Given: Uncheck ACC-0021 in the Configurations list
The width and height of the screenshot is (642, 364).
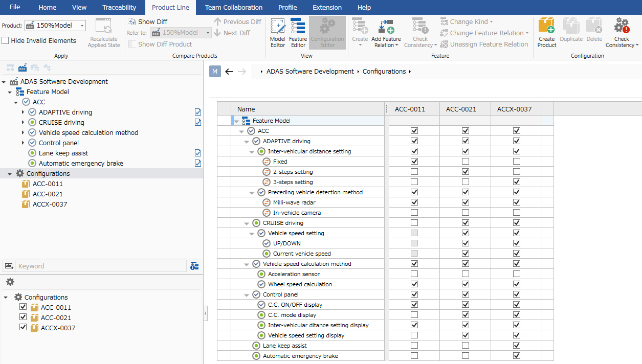Looking at the screenshot, I should [23, 317].
